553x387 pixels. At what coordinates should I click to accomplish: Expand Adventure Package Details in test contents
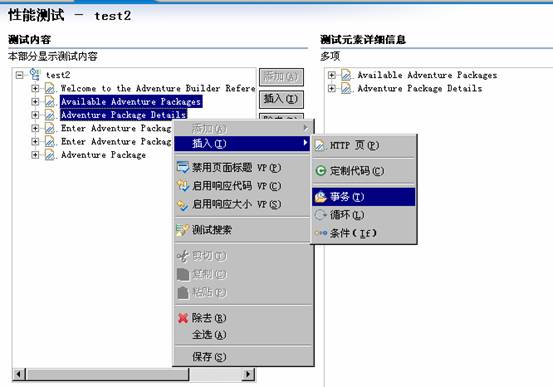pyautogui.click(x=35, y=115)
